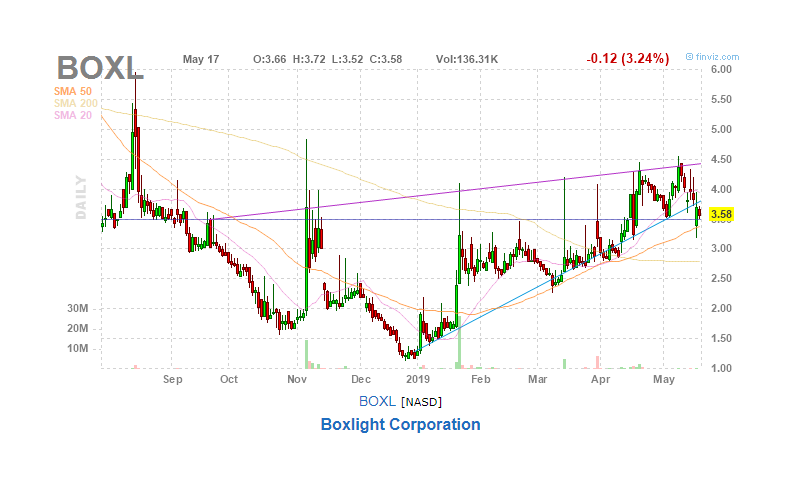Click the Nov month axis label

(297, 379)
